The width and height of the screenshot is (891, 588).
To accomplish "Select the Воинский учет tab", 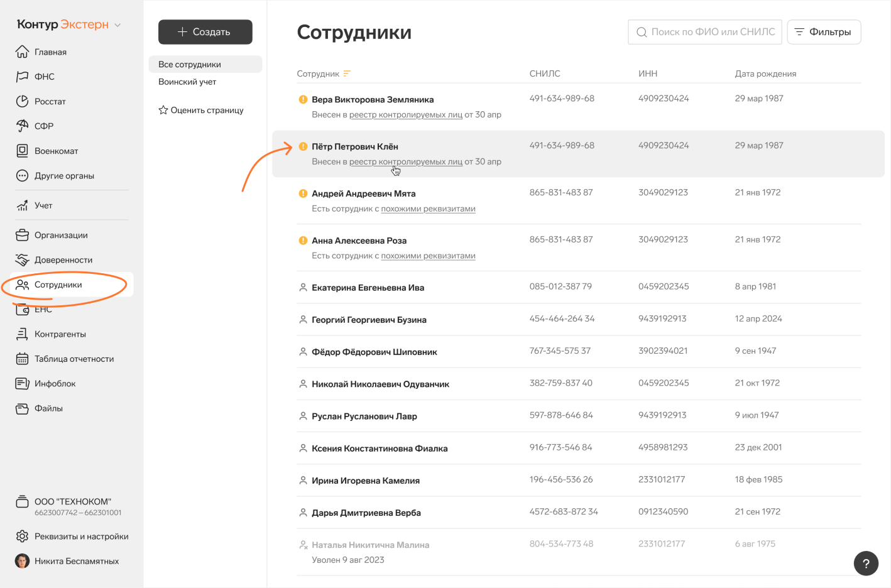I will point(187,82).
